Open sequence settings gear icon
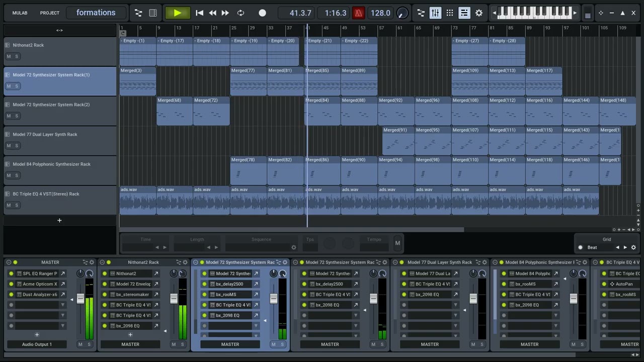 [x=294, y=247]
